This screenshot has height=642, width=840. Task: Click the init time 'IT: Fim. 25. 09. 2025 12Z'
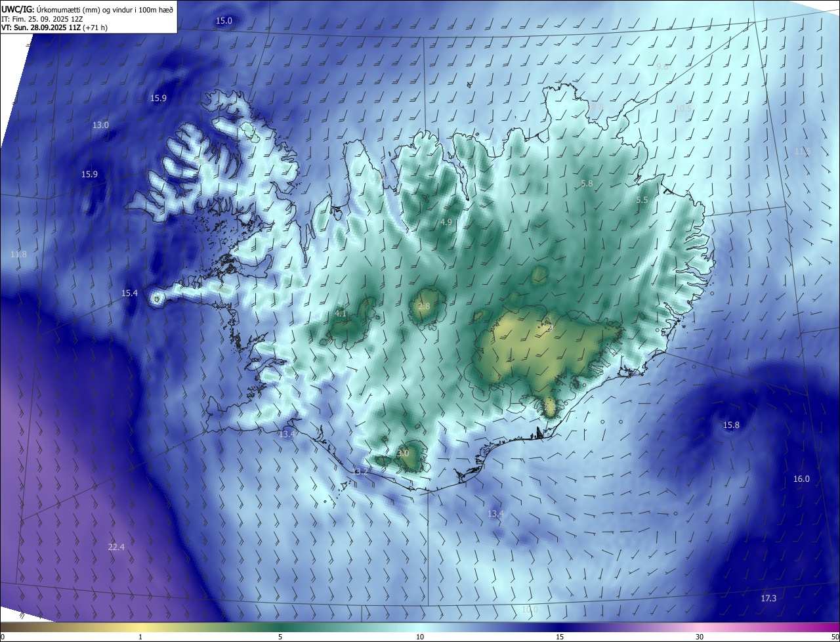click(41, 18)
